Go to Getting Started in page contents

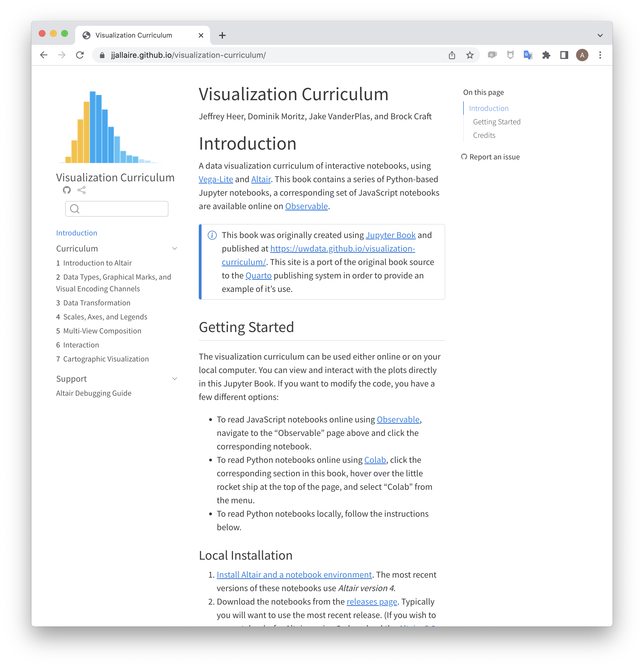click(x=496, y=122)
